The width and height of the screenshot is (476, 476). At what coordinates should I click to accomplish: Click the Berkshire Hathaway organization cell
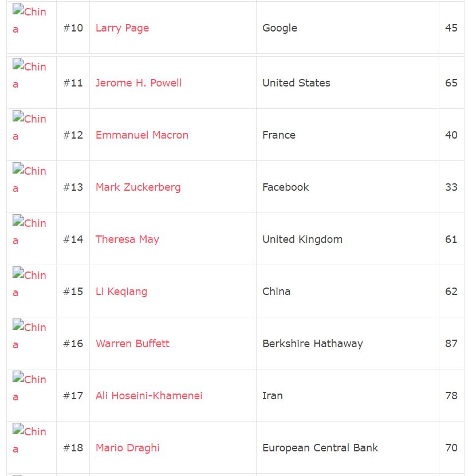[x=313, y=344]
